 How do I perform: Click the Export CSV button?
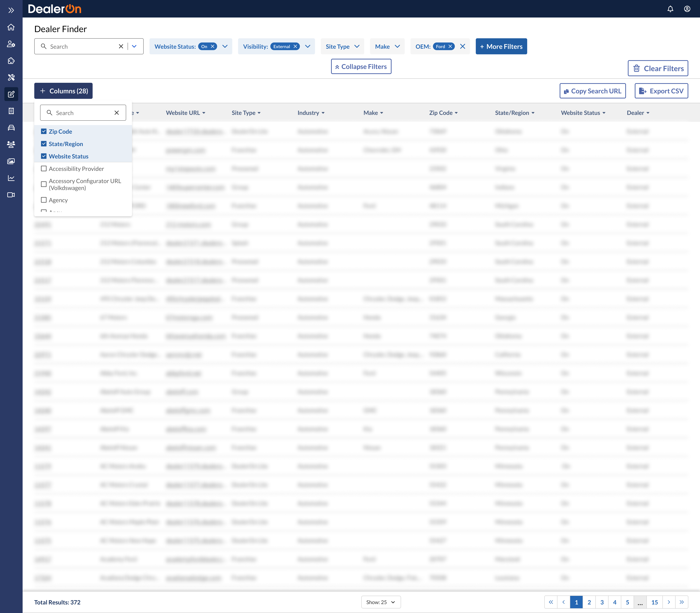[x=661, y=91]
